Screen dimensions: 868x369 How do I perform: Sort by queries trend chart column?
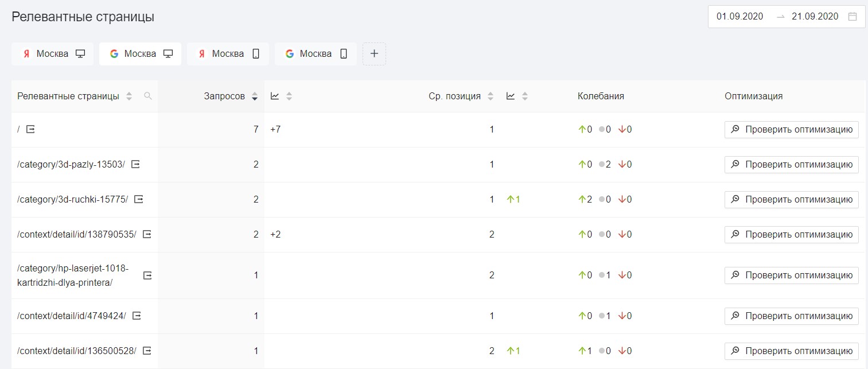[289, 96]
